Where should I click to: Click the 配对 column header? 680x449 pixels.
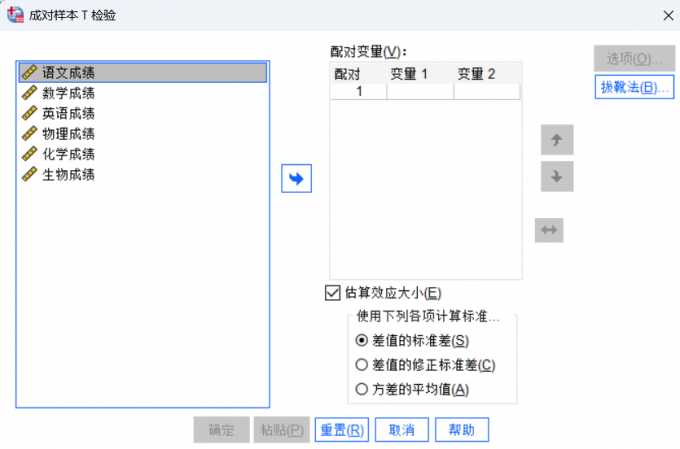tap(358, 74)
